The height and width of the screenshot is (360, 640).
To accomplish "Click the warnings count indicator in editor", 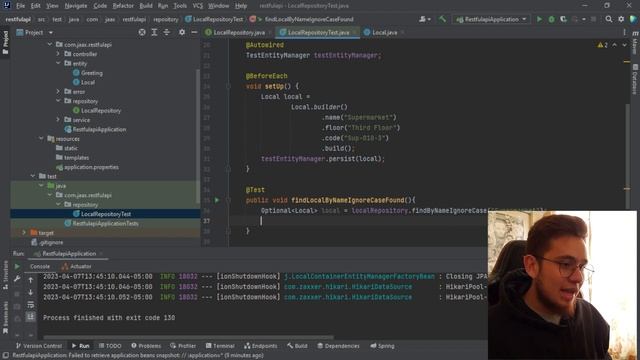I will click(603, 45).
